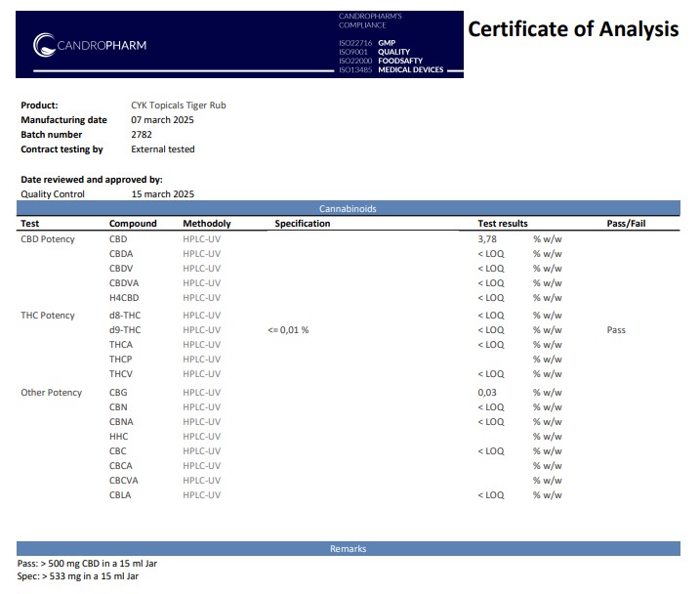This screenshot has width=700, height=594.
Task: Click the Methodoly column header
Action: click(x=207, y=224)
